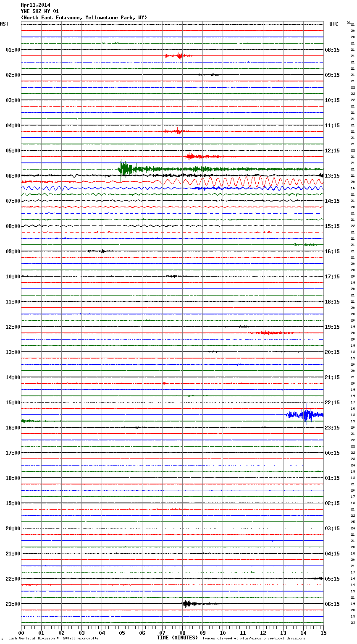Click the red event on the trace after 01:00
Screen dimensions: 357x644
(178, 56)
